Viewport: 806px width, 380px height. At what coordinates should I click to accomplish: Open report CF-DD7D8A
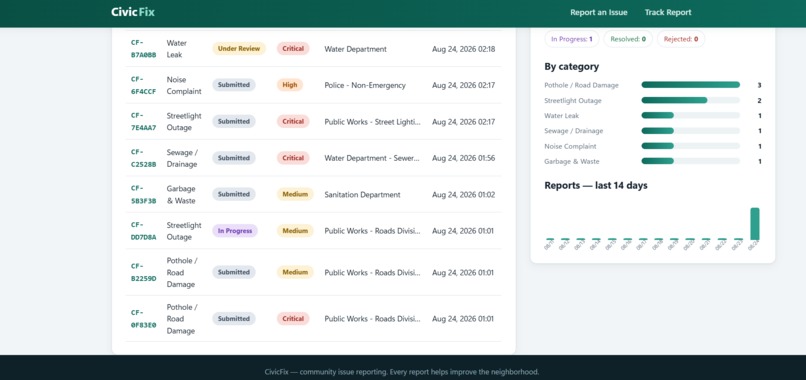pos(143,231)
